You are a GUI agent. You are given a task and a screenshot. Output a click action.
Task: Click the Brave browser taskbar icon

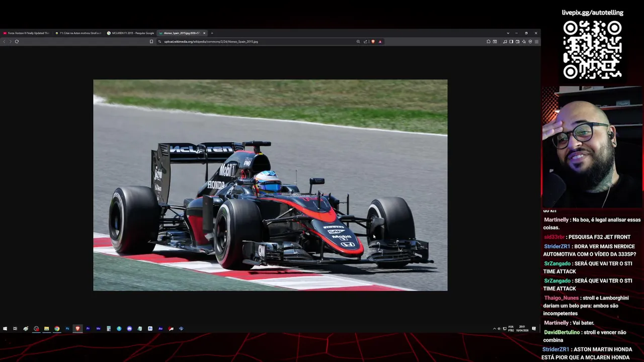click(77, 328)
